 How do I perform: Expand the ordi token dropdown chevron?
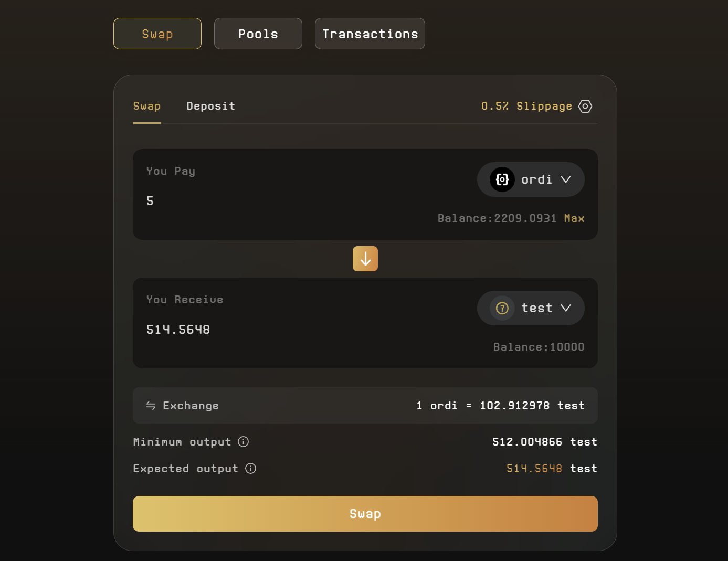point(566,179)
